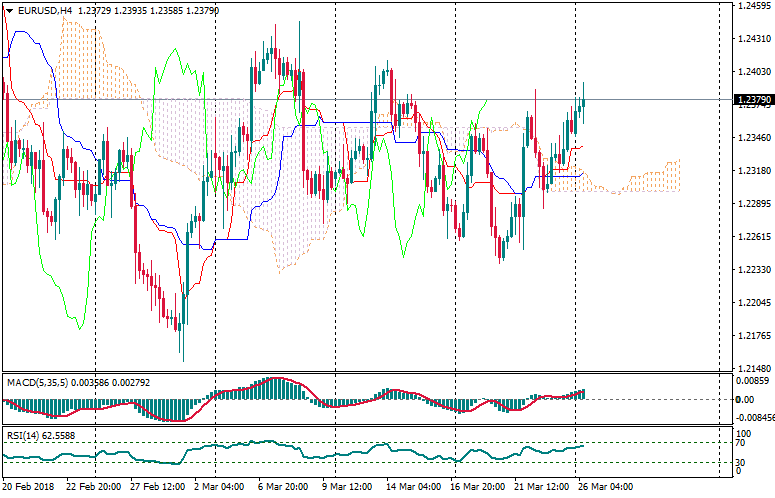Select the 14 Mar 04:00 time label

pyautogui.click(x=413, y=487)
